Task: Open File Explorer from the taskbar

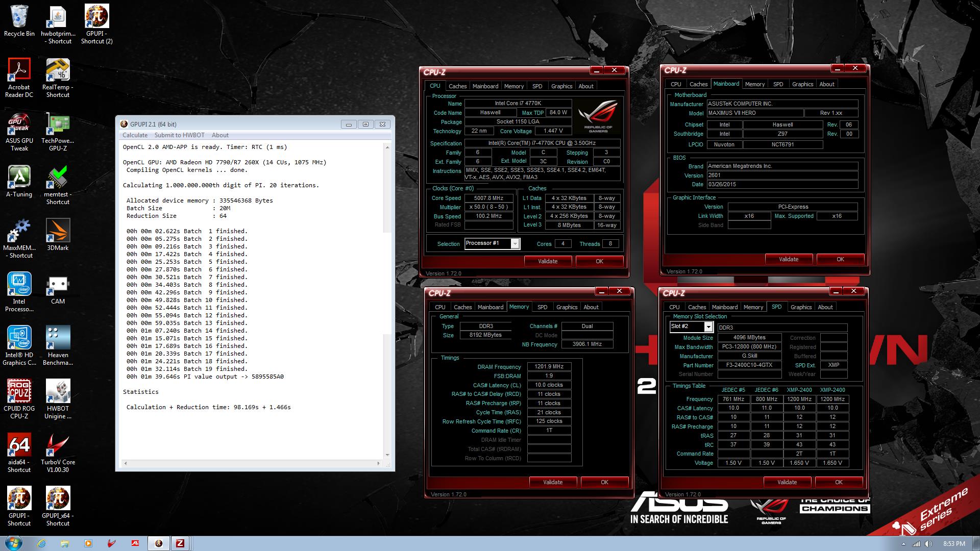Action: (65, 543)
